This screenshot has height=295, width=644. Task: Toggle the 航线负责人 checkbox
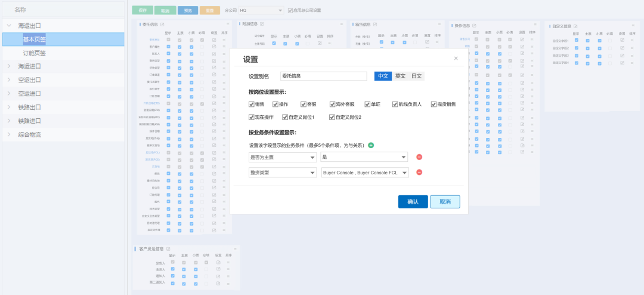pyautogui.click(x=395, y=104)
